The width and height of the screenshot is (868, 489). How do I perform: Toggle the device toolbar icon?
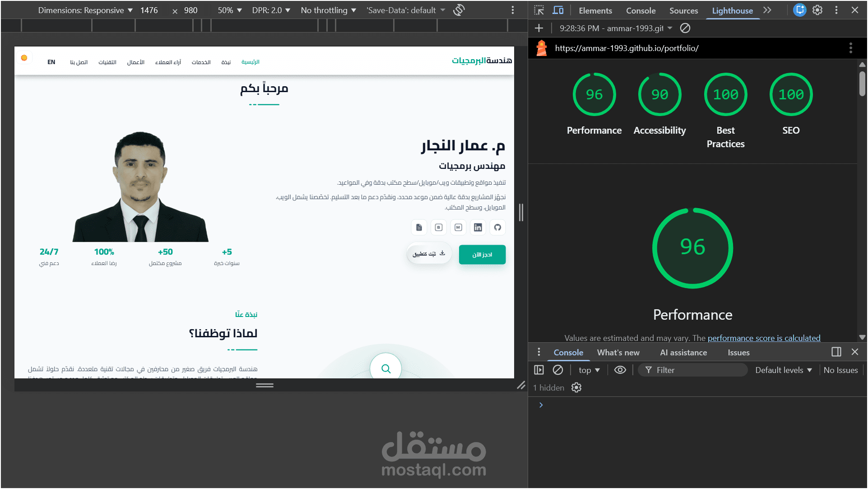[558, 10]
